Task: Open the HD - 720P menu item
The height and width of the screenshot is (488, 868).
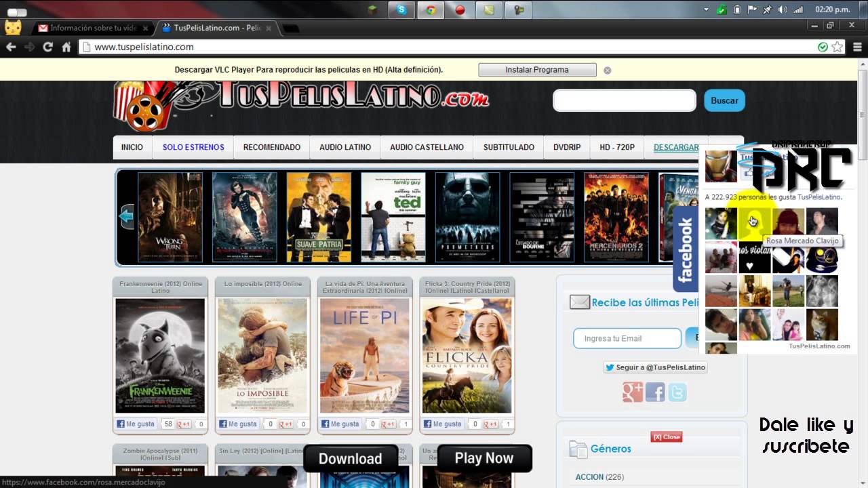Action: pyautogui.click(x=617, y=147)
